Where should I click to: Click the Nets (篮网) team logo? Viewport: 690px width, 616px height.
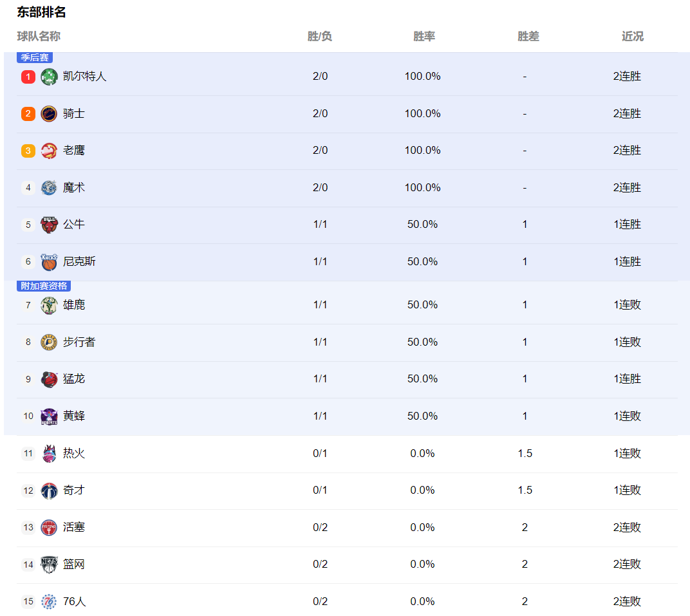49,565
